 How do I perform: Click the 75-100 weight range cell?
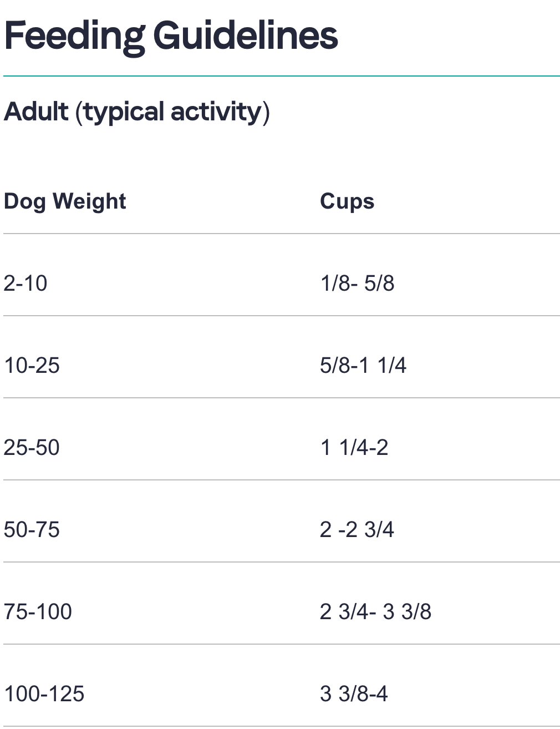38,612
